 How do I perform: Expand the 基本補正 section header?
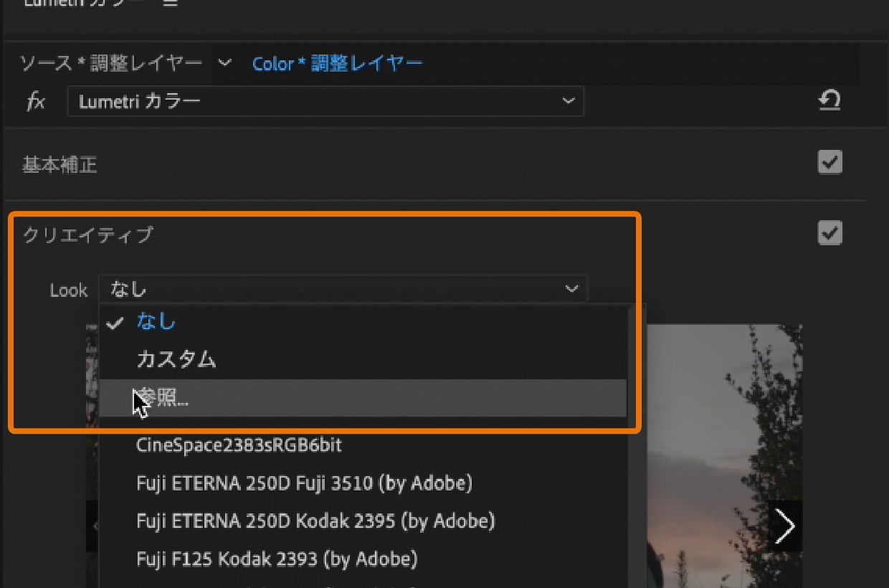coord(60,165)
